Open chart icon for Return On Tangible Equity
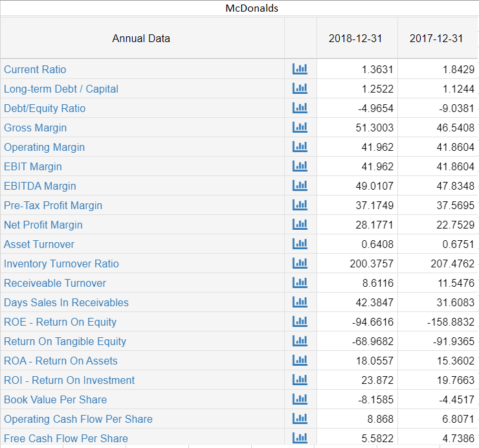This screenshot has height=448, width=479. coord(300,341)
